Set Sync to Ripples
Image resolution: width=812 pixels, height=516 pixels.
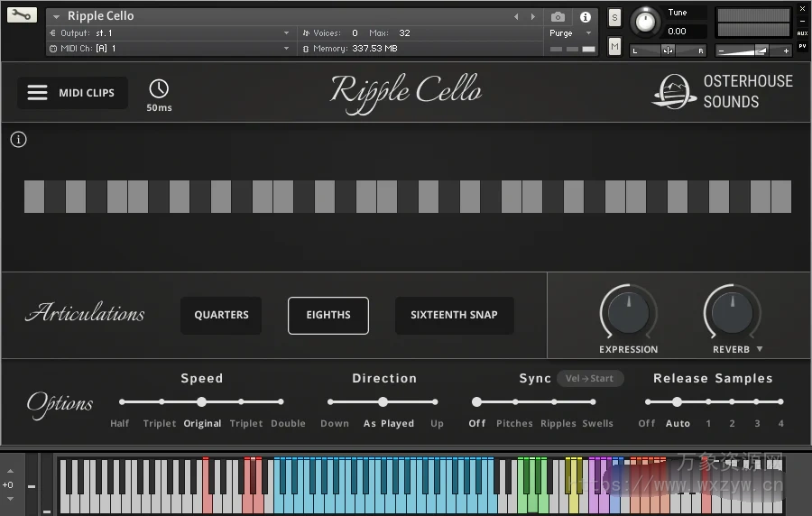[x=558, y=423]
